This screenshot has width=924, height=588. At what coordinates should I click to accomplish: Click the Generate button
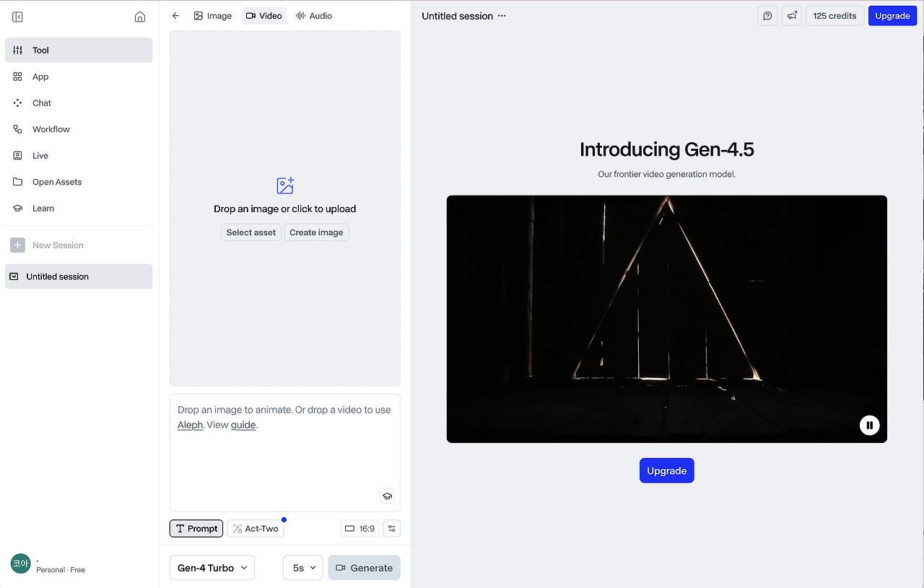click(x=365, y=568)
